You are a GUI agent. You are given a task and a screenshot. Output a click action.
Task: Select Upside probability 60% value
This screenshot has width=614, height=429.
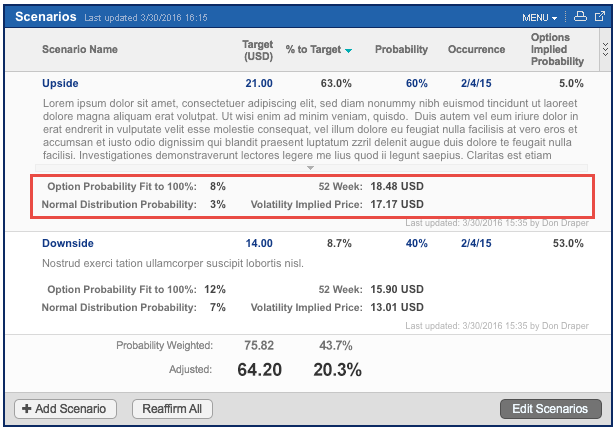[416, 83]
